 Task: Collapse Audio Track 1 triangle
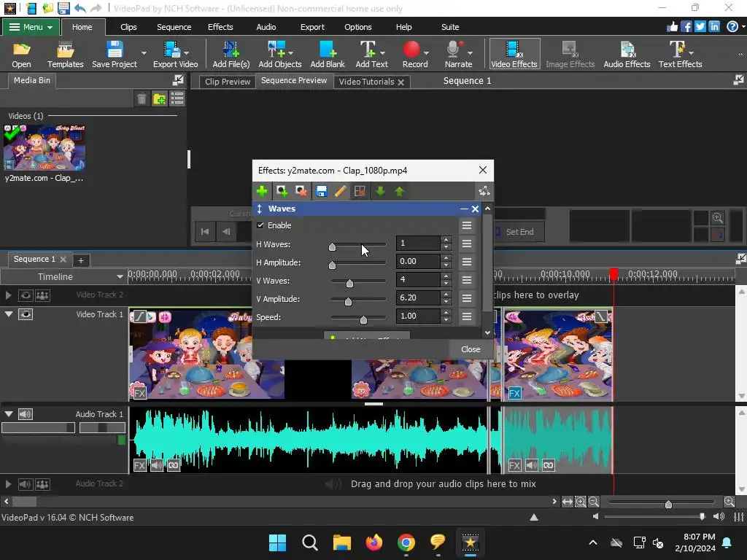pyautogui.click(x=9, y=414)
